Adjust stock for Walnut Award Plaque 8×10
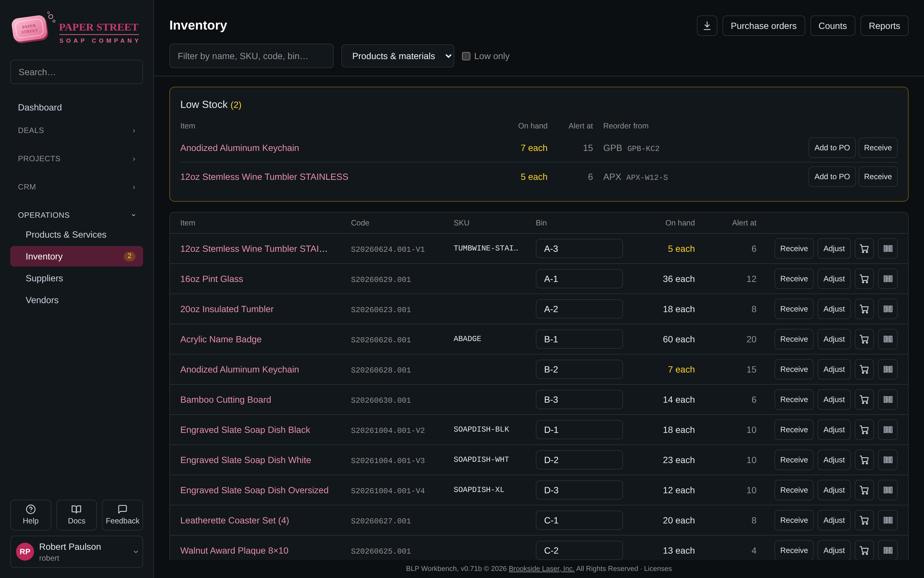This screenshot has height=578, width=924. coord(834,550)
